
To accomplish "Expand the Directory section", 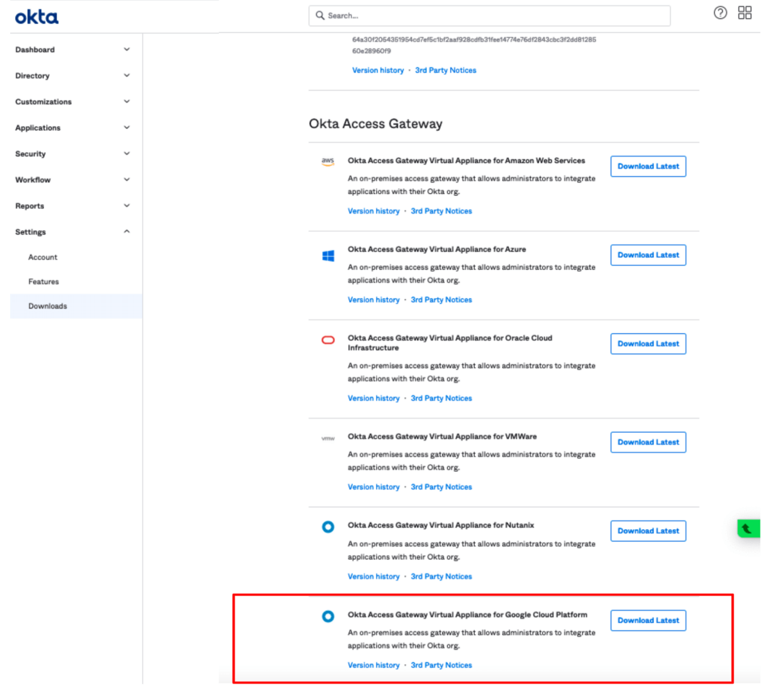I will [x=127, y=76].
